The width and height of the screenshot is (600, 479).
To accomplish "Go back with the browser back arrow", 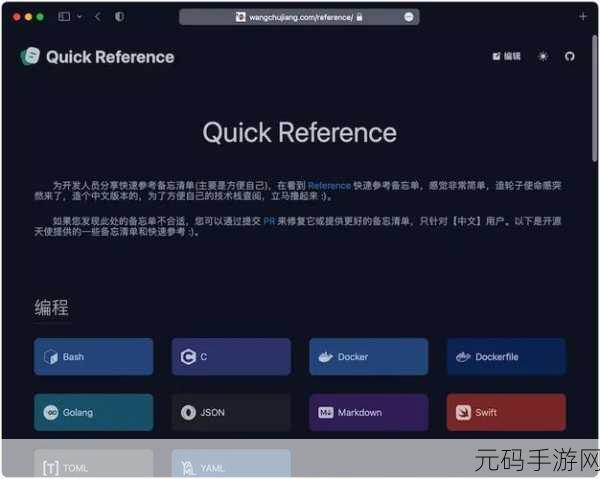I will coord(98,16).
